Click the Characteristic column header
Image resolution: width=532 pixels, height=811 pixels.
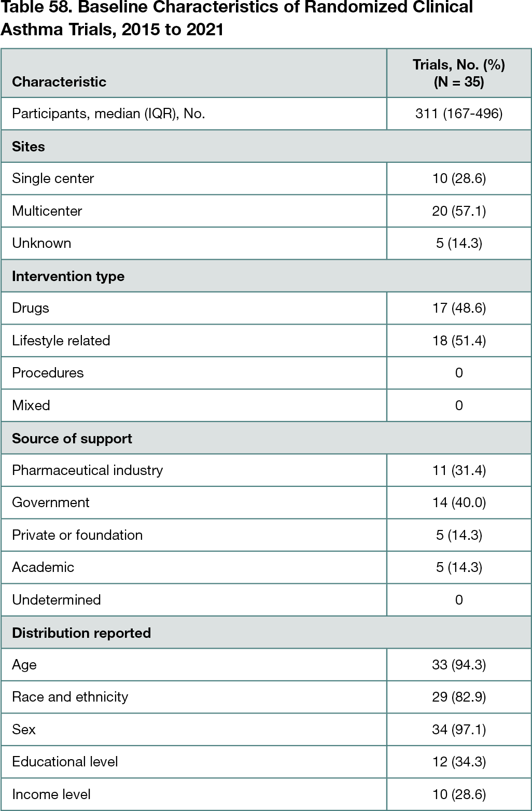pyautogui.click(x=59, y=81)
